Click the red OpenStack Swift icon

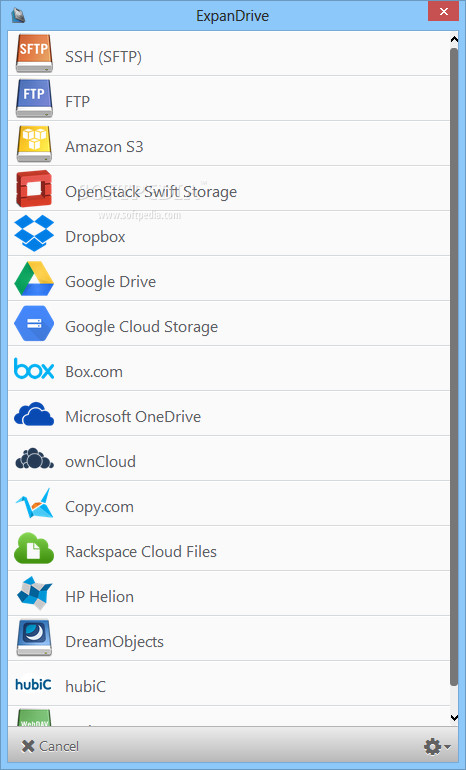34,189
